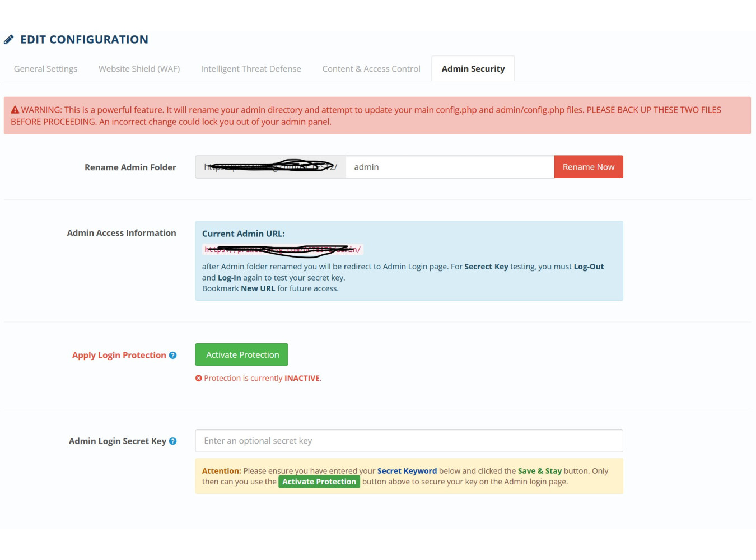Click the Protection is currently INACTIVE text
Image resolution: width=756 pixels, height=560 pixels.
pyautogui.click(x=262, y=379)
